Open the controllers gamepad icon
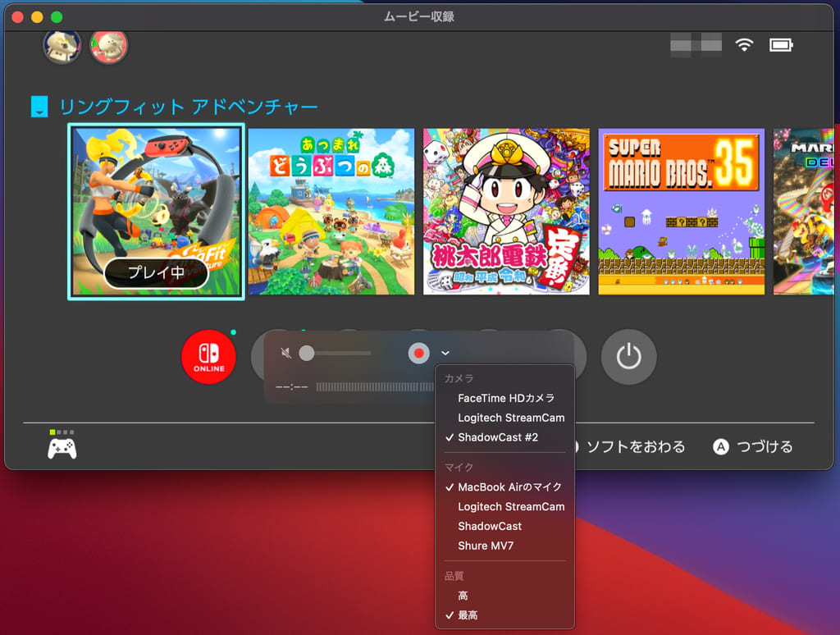The height and width of the screenshot is (635, 840). (x=62, y=448)
